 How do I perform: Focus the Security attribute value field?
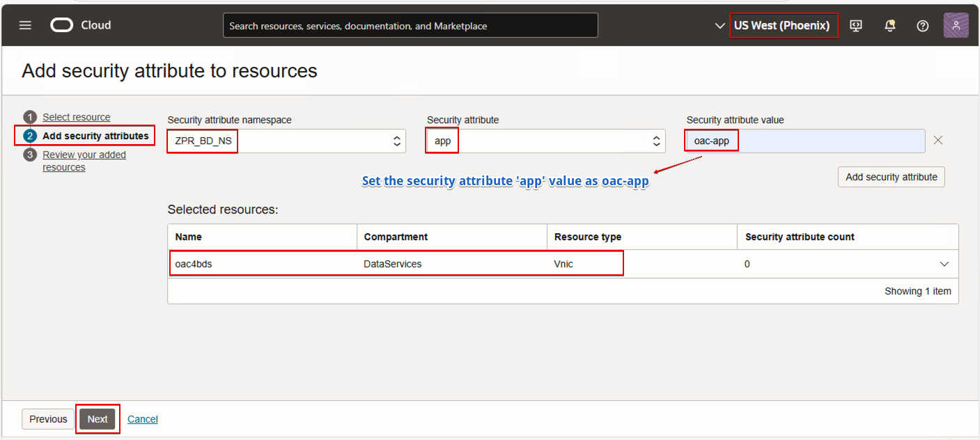[829, 141]
